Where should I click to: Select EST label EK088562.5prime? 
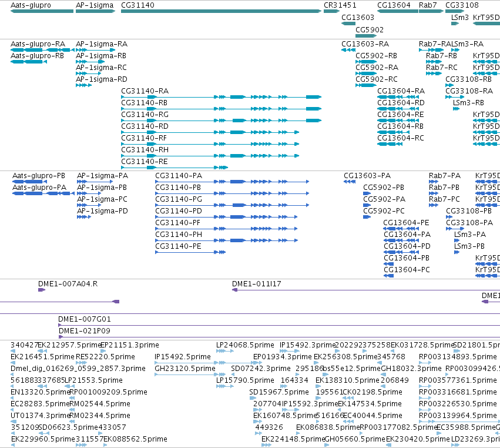(135, 439)
